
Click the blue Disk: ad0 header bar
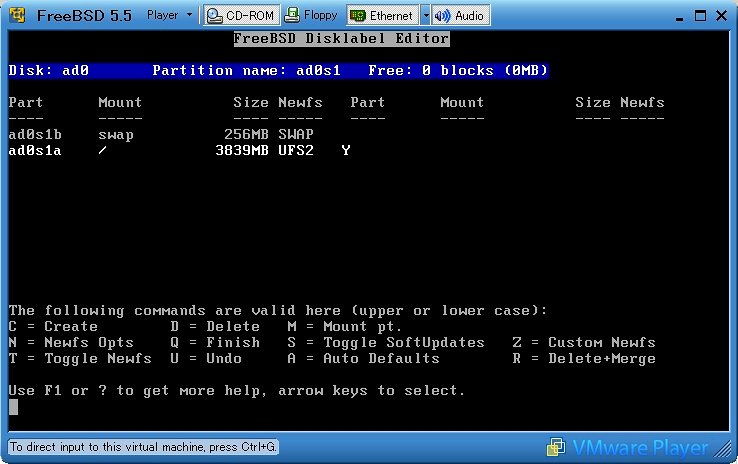(x=278, y=70)
